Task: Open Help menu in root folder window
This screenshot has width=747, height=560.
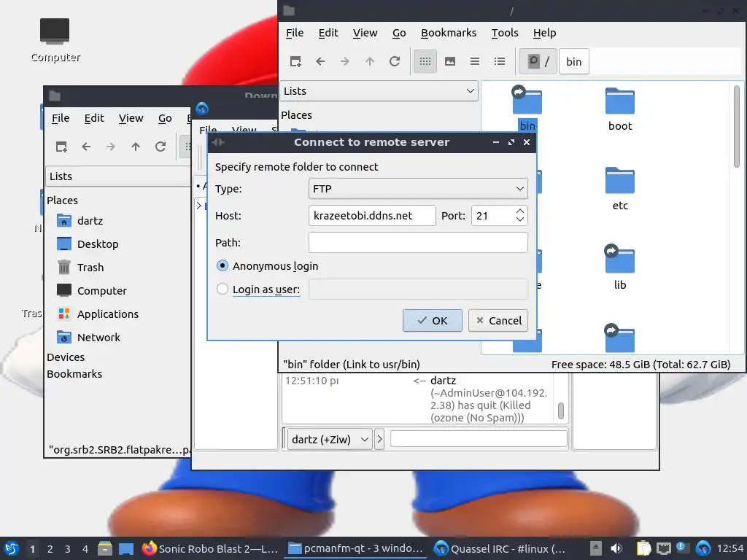Action: pyautogui.click(x=544, y=33)
